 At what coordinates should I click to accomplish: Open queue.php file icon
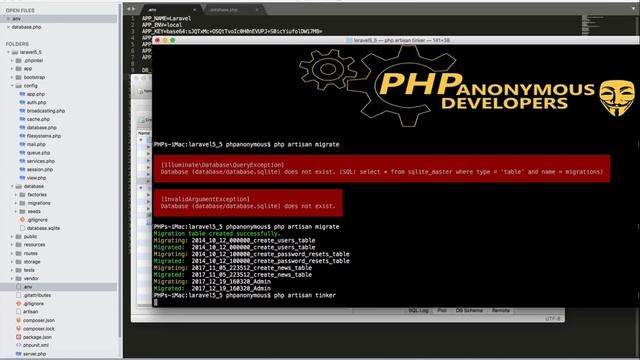pyautogui.click(x=22, y=153)
